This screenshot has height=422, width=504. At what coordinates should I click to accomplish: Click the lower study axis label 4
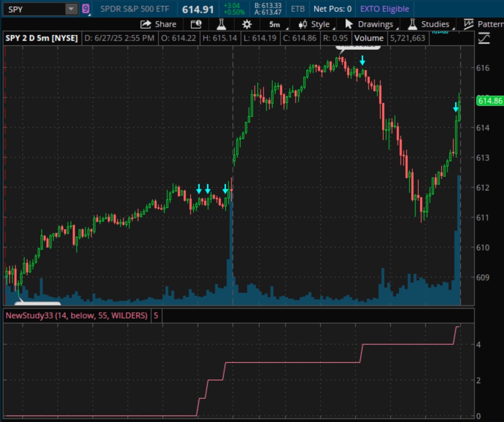(x=478, y=345)
